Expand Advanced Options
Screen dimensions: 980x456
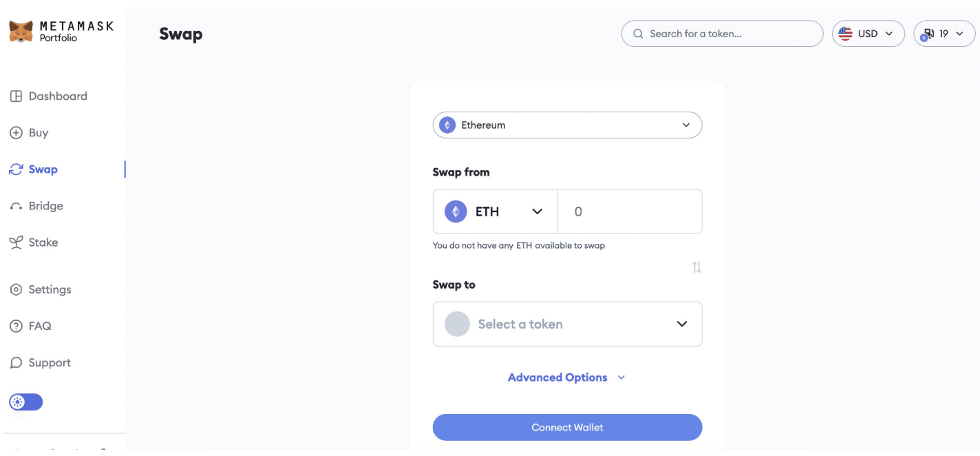tap(566, 377)
